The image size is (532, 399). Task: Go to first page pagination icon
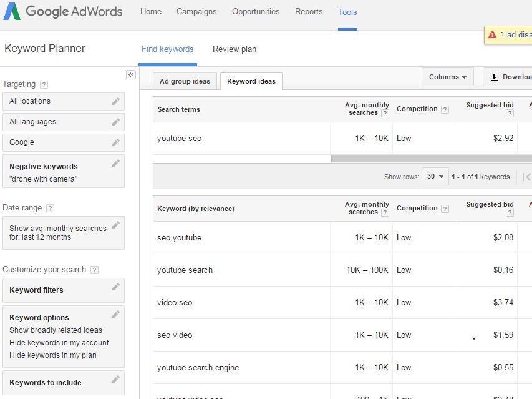(526, 177)
